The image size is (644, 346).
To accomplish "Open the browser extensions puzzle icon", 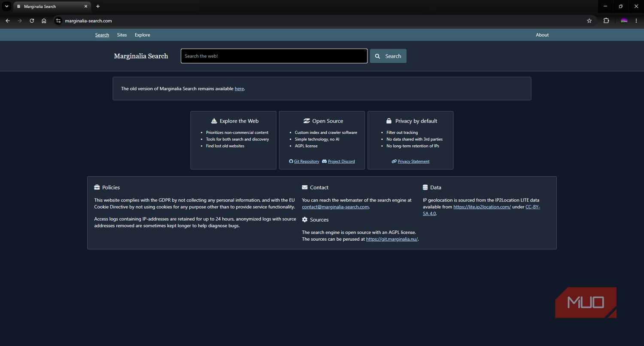I will [606, 21].
